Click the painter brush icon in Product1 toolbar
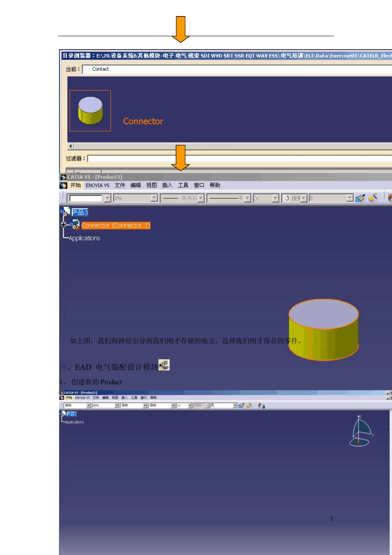 [x=241, y=406]
